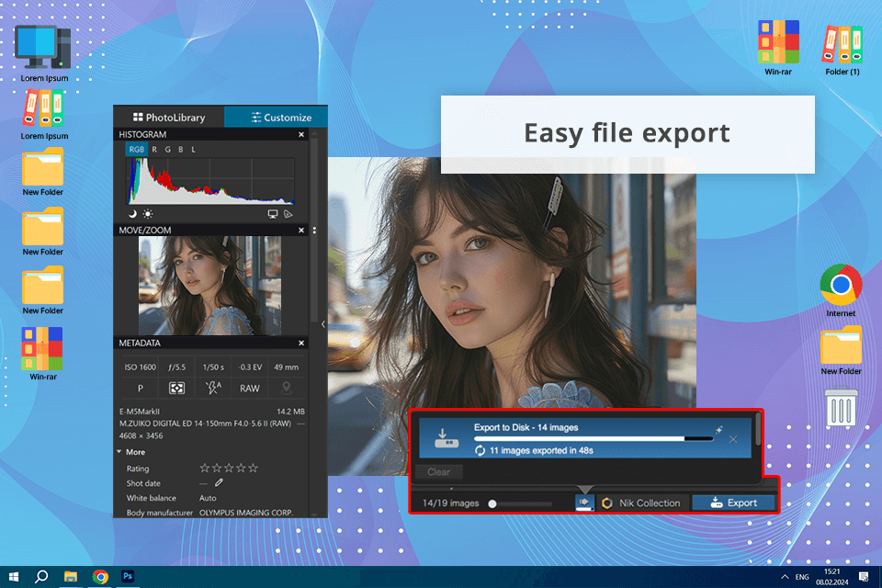Screen dimensions: 882x588
Task: Click the 1/50 s shutter speed
Action: [x=213, y=367]
